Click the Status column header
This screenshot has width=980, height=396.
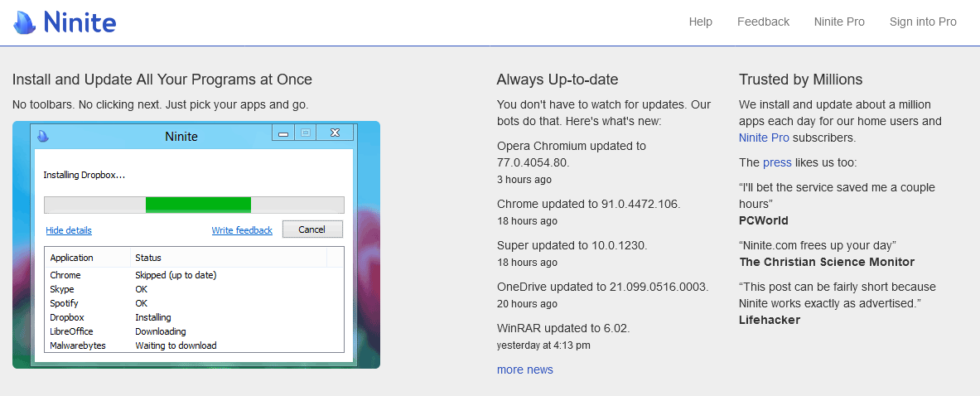coord(148,258)
